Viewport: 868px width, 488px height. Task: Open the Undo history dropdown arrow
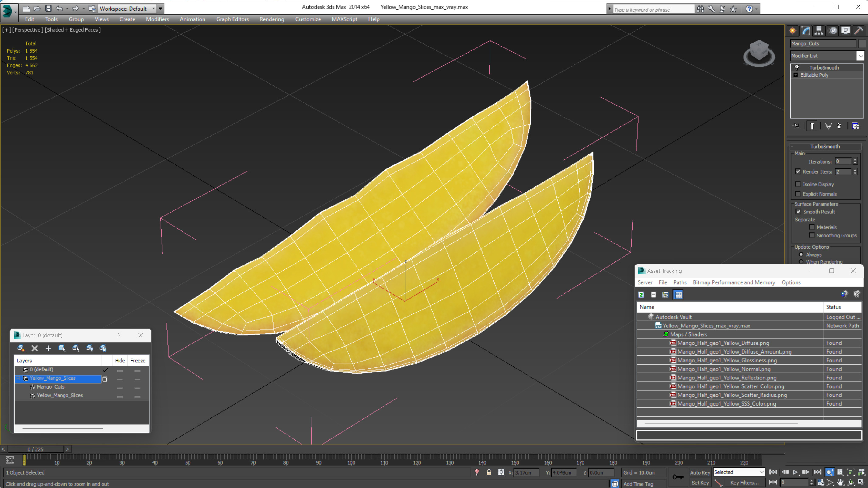(67, 9)
